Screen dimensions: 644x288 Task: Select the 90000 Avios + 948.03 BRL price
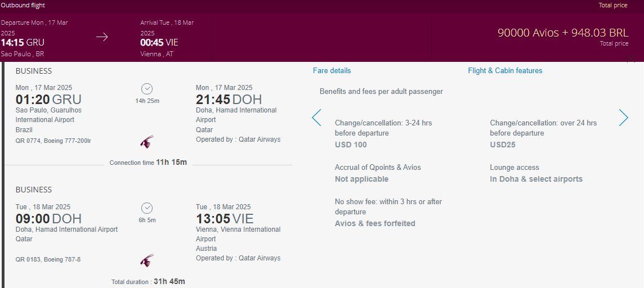point(563,33)
